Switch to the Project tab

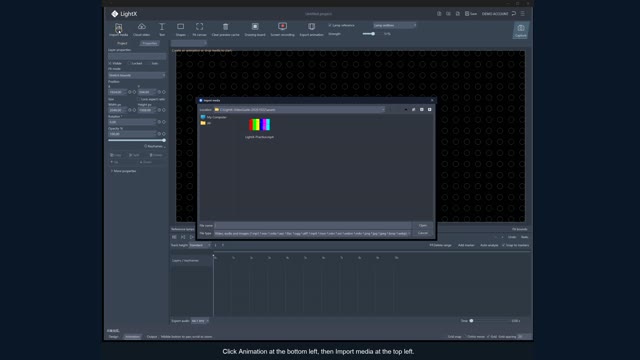click(122, 43)
